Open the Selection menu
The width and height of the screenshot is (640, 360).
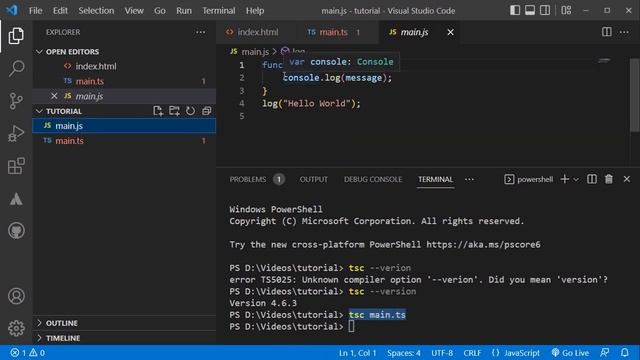[x=96, y=11]
